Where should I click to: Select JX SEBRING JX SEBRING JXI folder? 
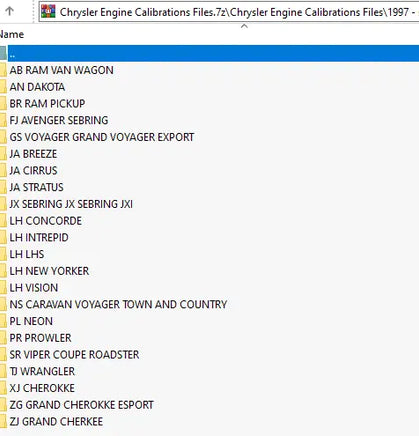[x=71, y=204]
